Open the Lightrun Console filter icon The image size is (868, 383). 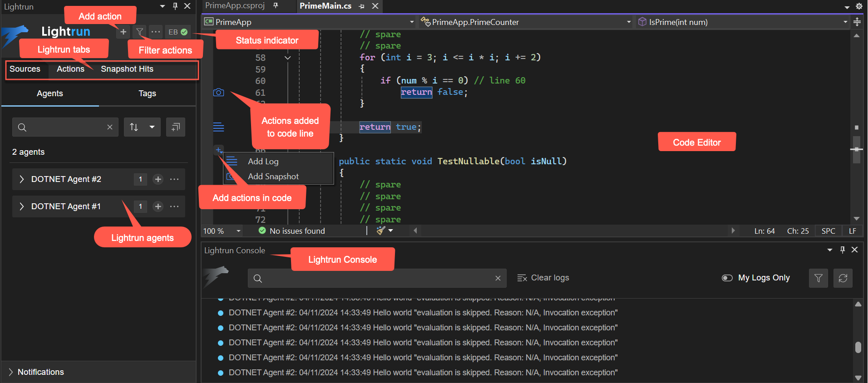click(818, 278)
